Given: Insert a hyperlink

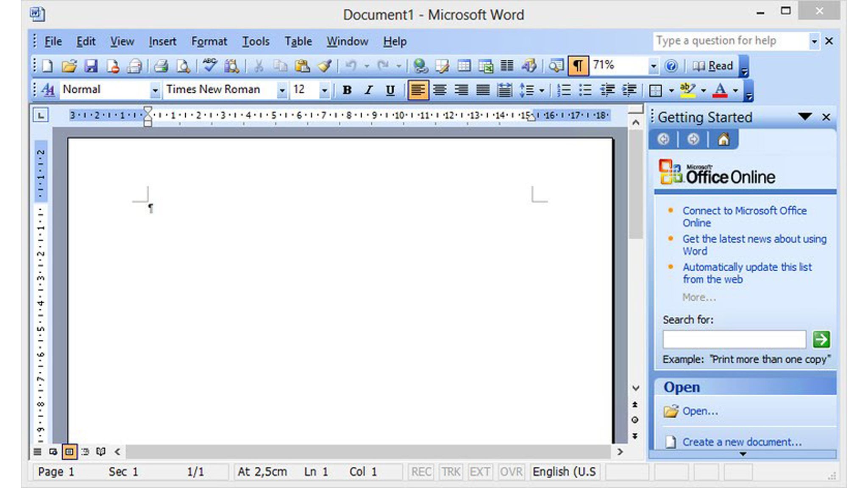Looking at the screenshot, I should point(420,66).
